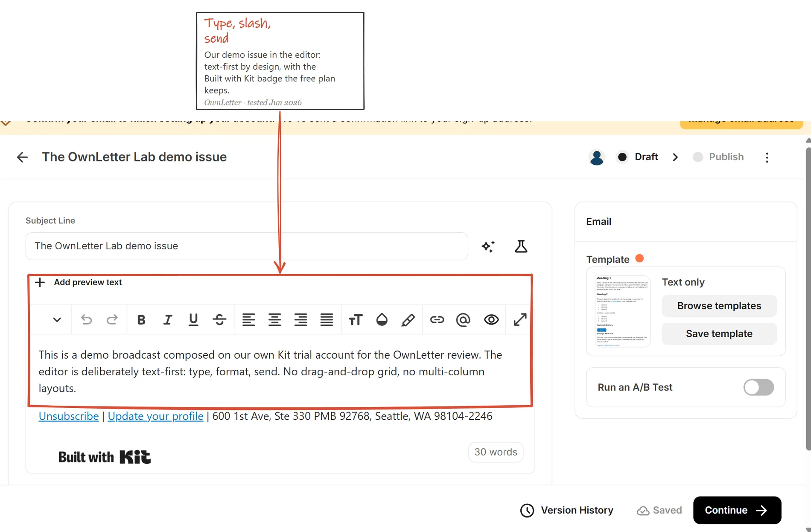Open Version History

[566, 510]
